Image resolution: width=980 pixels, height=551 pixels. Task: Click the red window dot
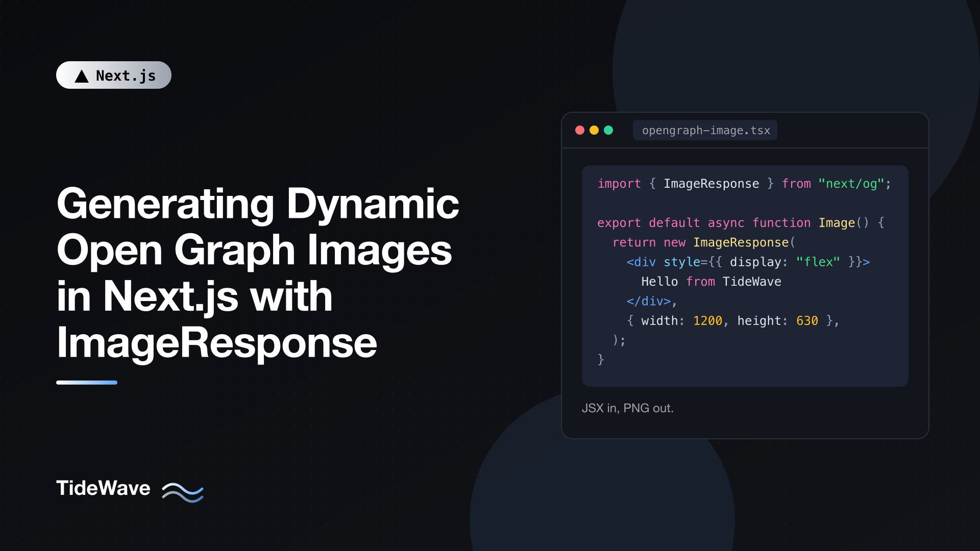tap(580, 130)
